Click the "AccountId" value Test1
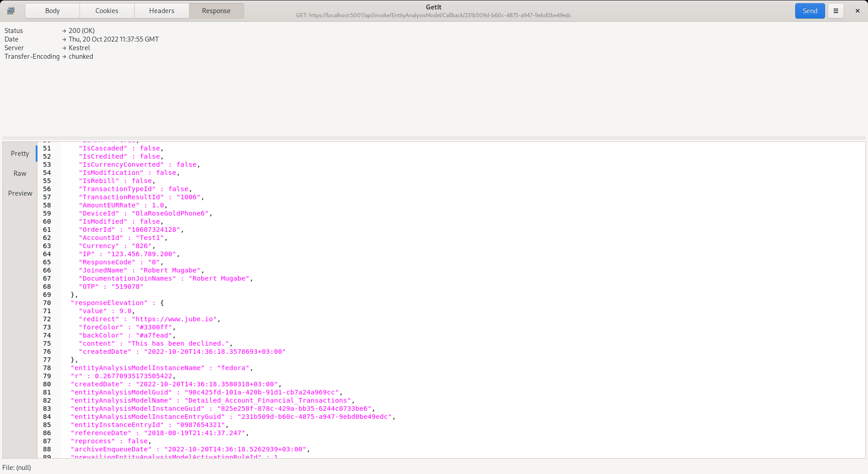 coord(150,238)
